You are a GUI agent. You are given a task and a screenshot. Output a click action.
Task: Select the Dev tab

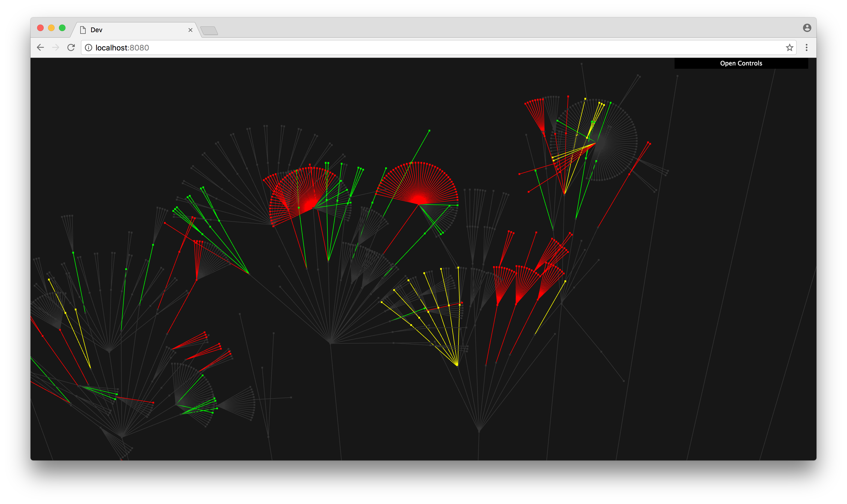[x=135, y=30]
